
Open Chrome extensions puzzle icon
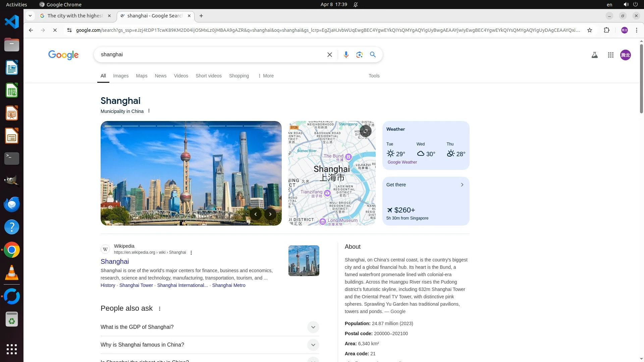pos(606,30)
